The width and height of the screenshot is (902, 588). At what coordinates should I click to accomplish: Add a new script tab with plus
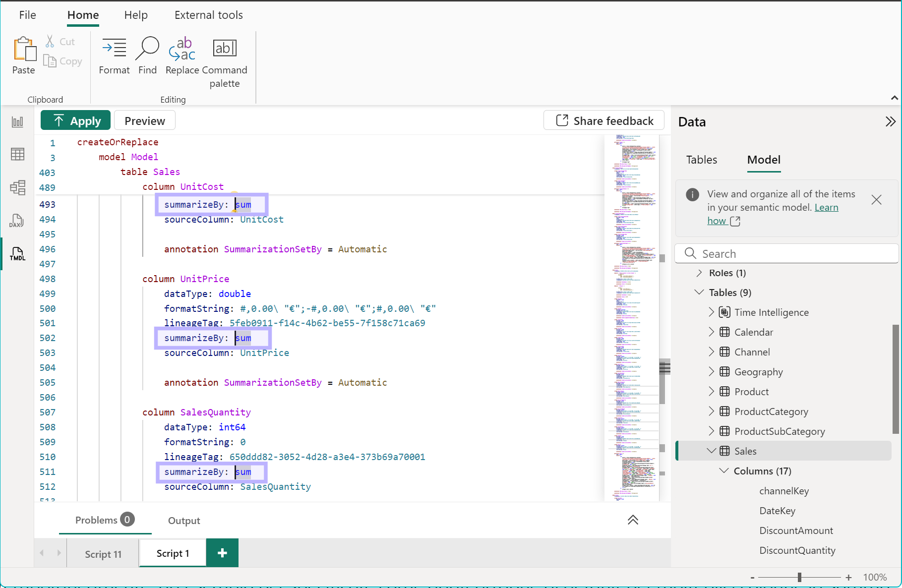pos(222,553)
